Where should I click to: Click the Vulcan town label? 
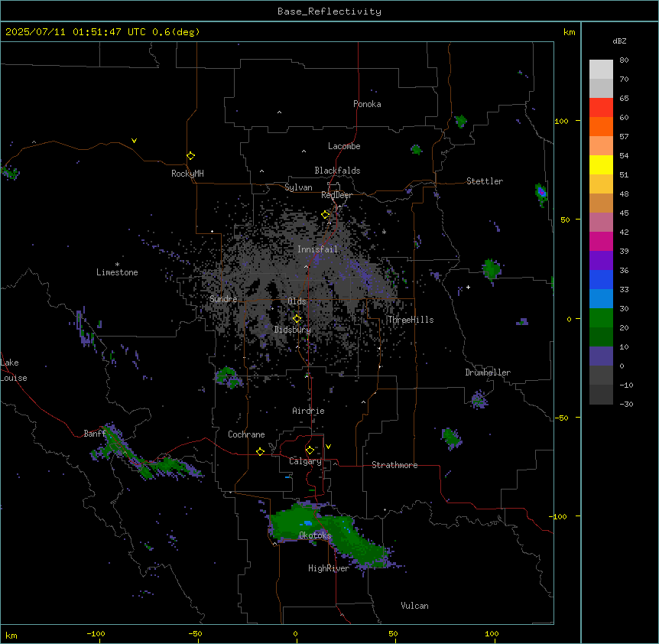point(414,606)
